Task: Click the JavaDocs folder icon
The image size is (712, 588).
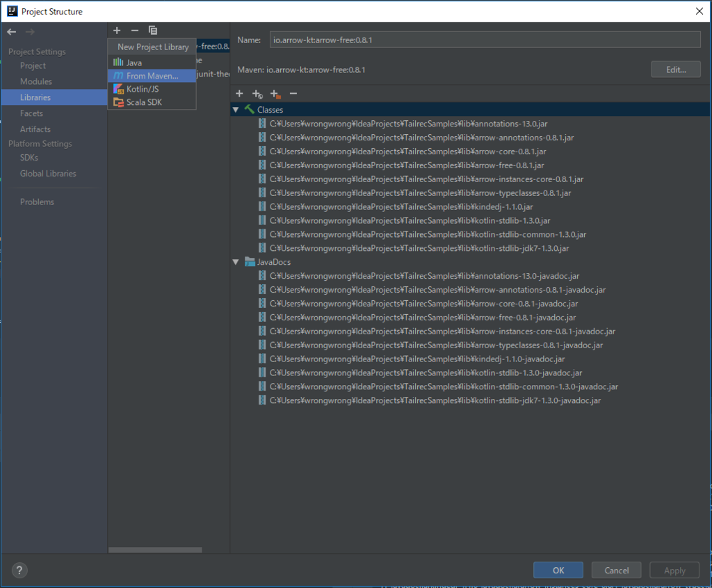Action: coord(250,261)
